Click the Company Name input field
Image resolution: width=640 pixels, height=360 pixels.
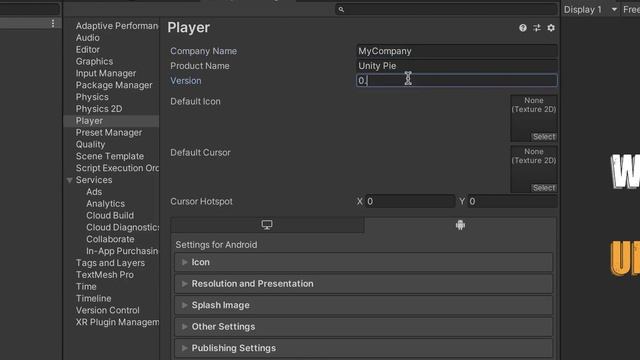point(456,51)
